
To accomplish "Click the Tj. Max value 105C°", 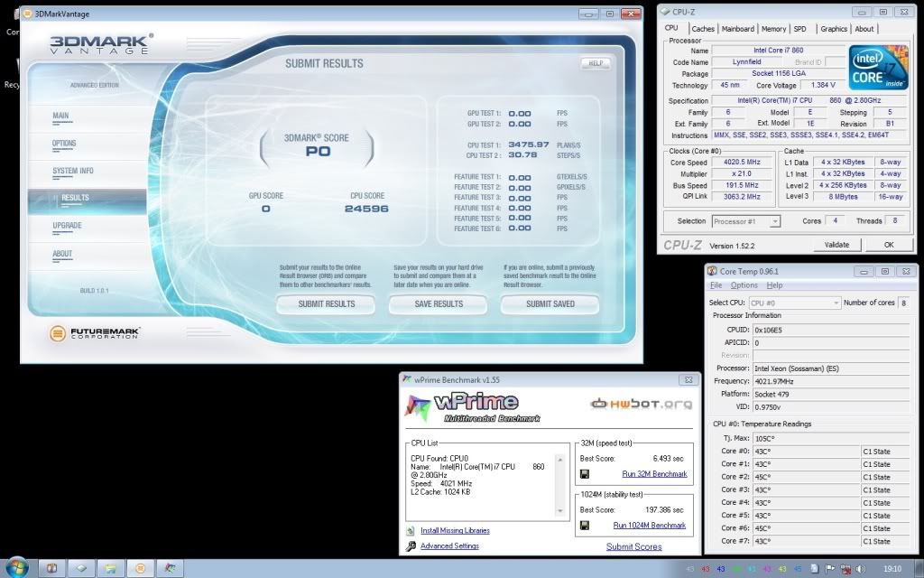I will (831, 438).
